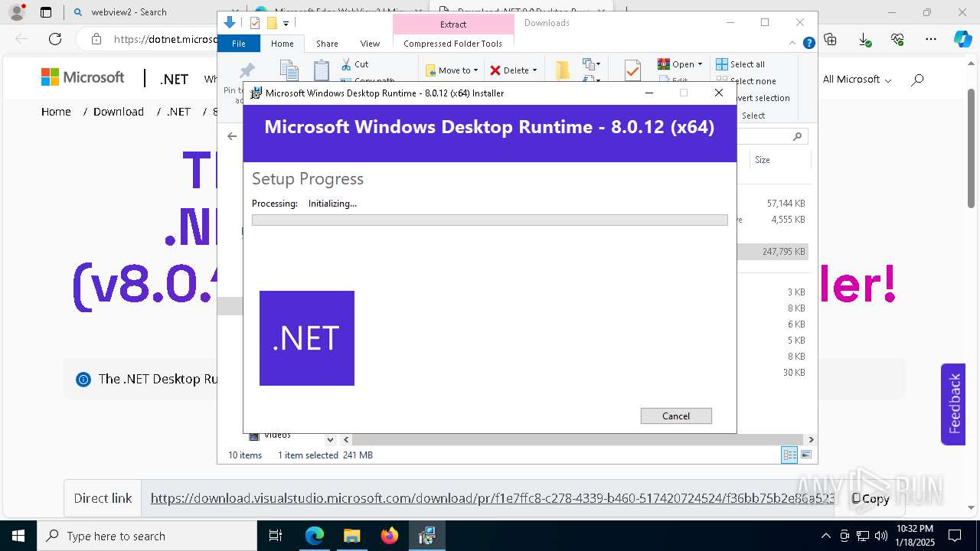The image size is (980, 551).
Task: Open Task View on the taskbar
Action: pos(276,536)
